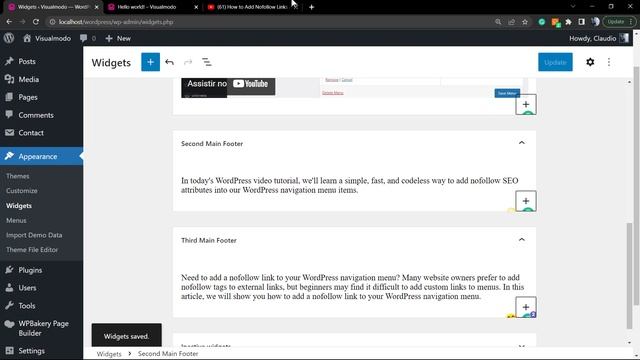Click the widgets editor vertical scrollbar

(629, 276)
